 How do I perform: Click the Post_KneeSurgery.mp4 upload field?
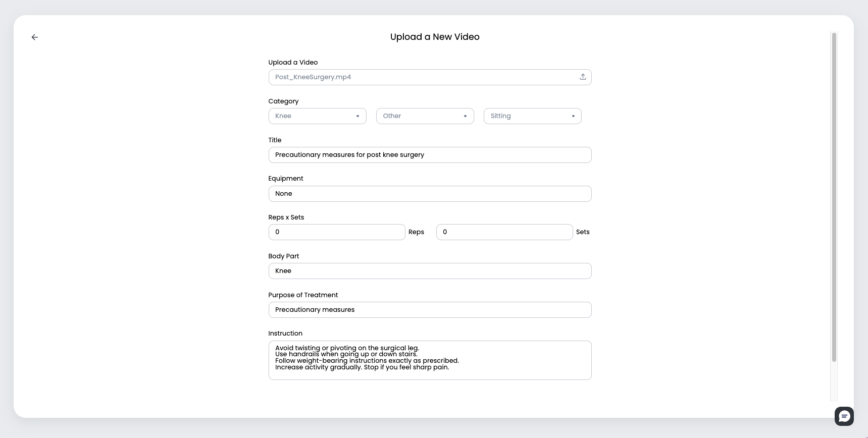click(430, 77)
